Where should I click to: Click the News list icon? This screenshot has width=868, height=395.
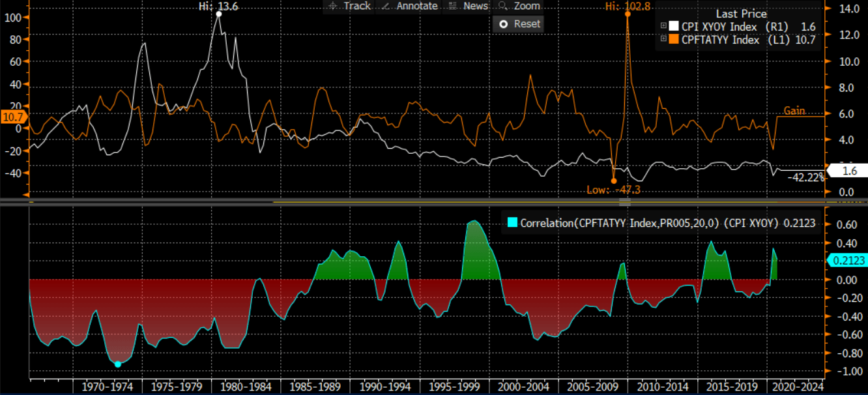pos(452,6)
